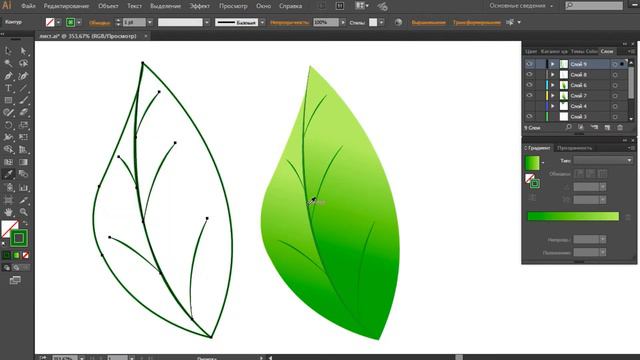This screenshot has height=360, width=640.
Task: Click the Delete Selection trash icon in Layers
Action: [620, 128]
